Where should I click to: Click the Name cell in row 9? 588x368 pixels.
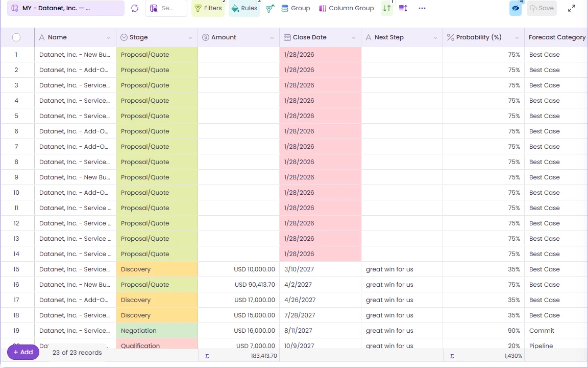point(75,177)
